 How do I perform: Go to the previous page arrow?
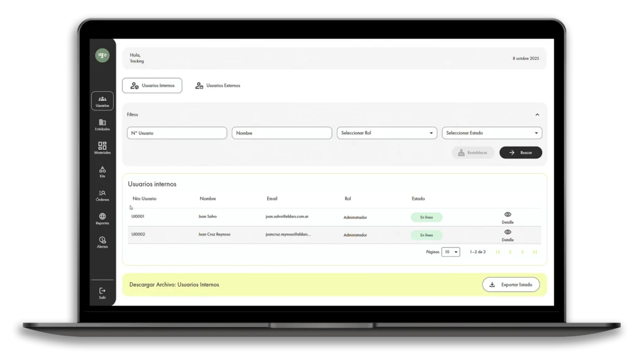tap(510, 252)
